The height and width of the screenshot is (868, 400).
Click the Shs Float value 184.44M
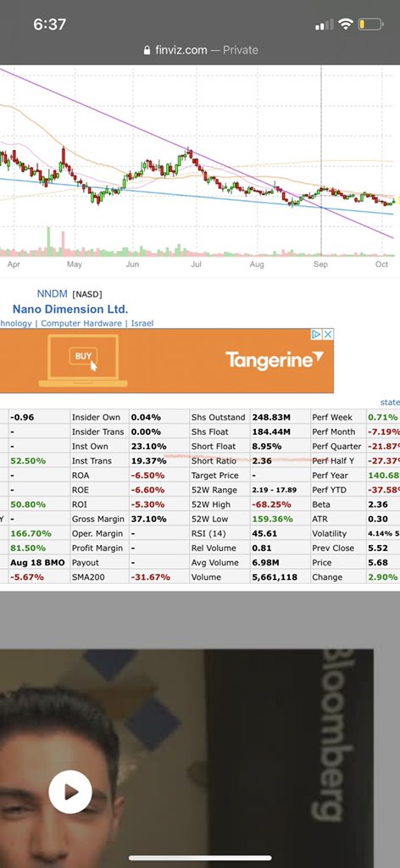point(271,431)
